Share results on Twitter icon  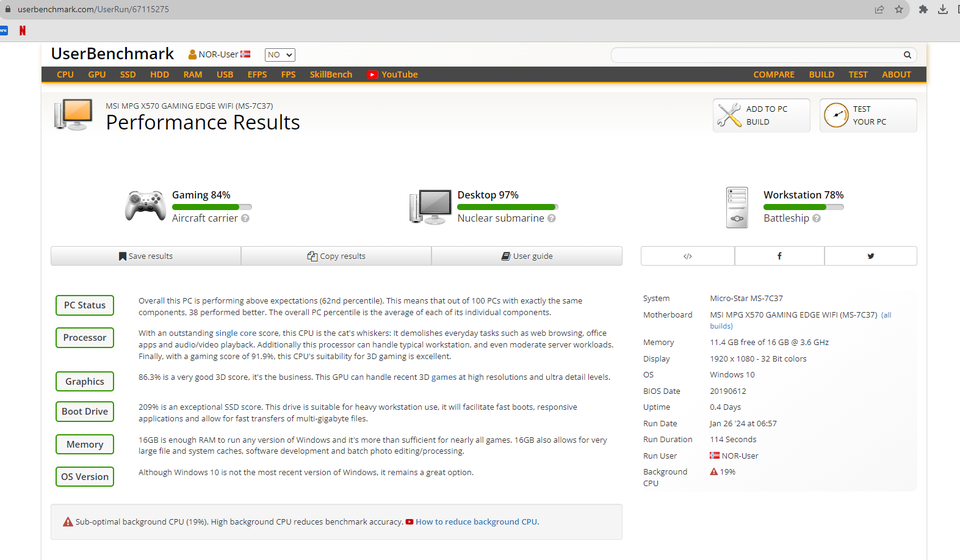pyautogui.click(x=871, y=256)
